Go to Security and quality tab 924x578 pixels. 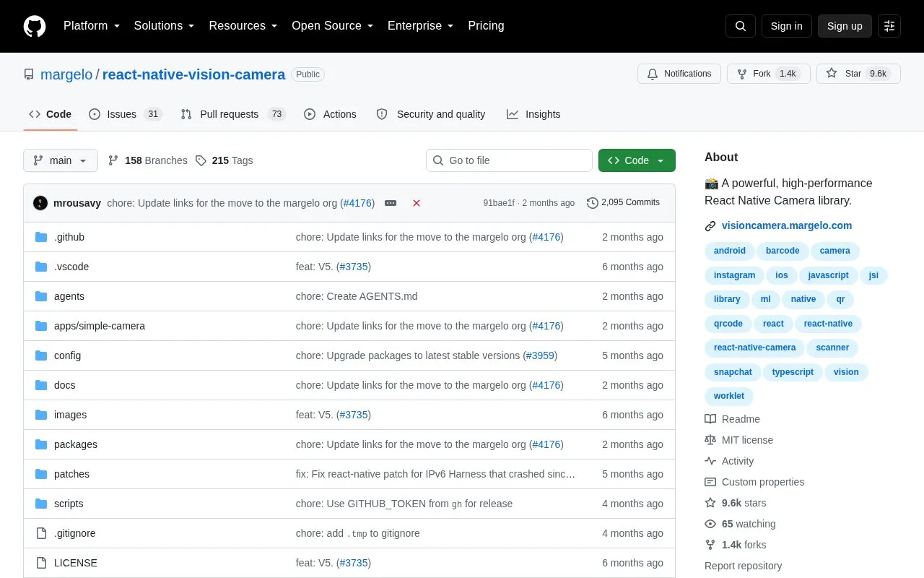pyautogui.click(x=431, y=114)
